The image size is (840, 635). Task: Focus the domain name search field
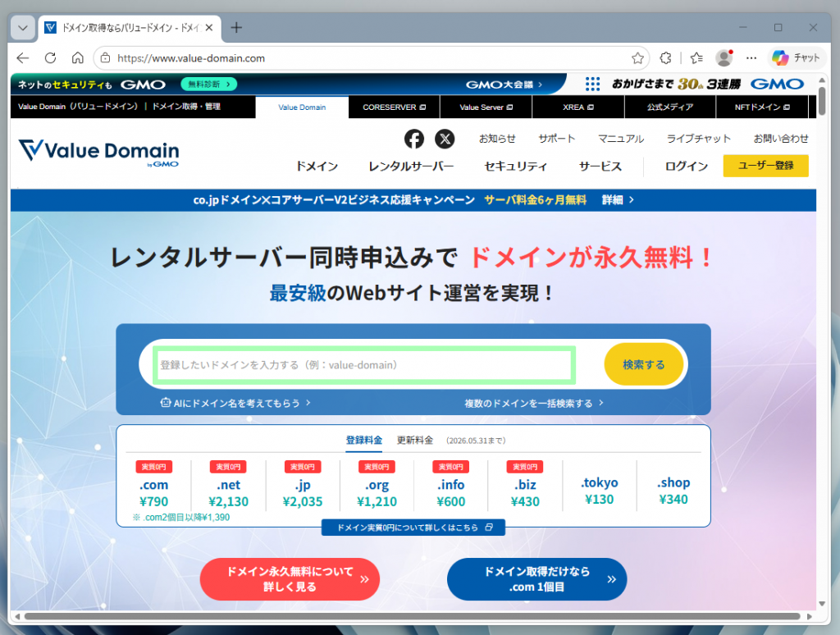364,365
